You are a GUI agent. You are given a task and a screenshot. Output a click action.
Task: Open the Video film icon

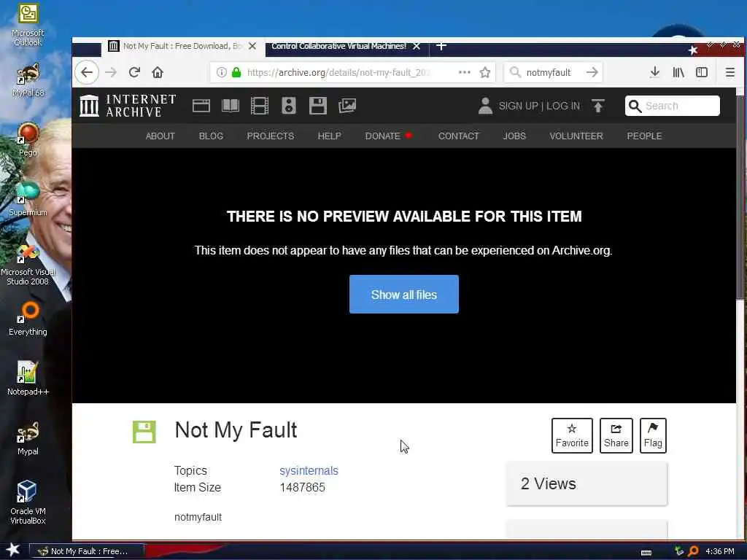pyautogui.click(x=260, y=105)
